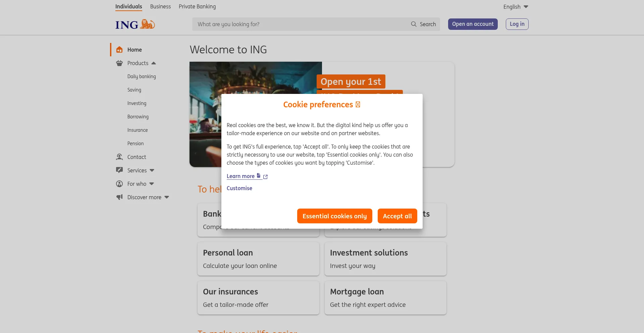Click the magnifier Search icon
The width and height of the screenshot is (644, 333).
[414, 24]
